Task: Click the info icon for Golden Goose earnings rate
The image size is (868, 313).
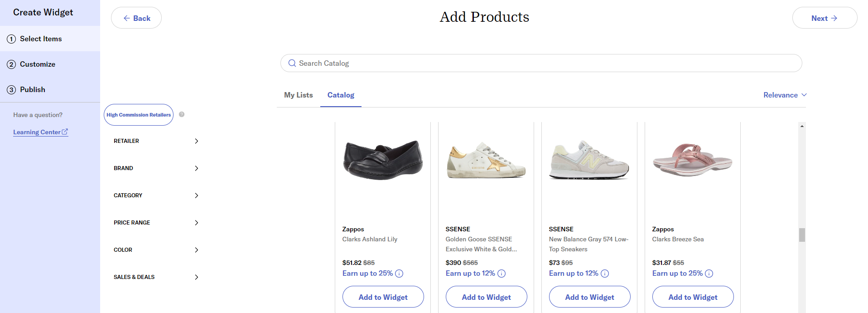Action: 502,274
